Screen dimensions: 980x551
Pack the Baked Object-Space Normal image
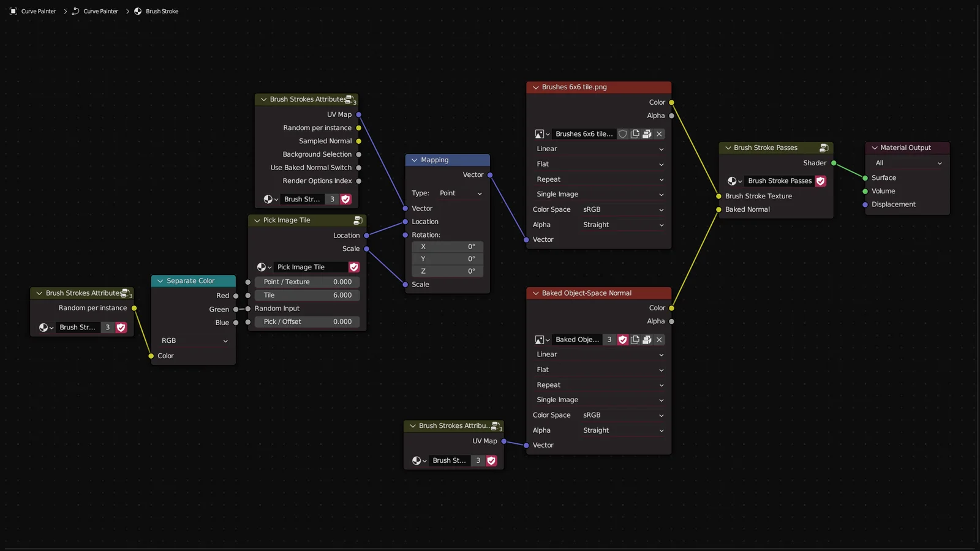coord(647,340)
